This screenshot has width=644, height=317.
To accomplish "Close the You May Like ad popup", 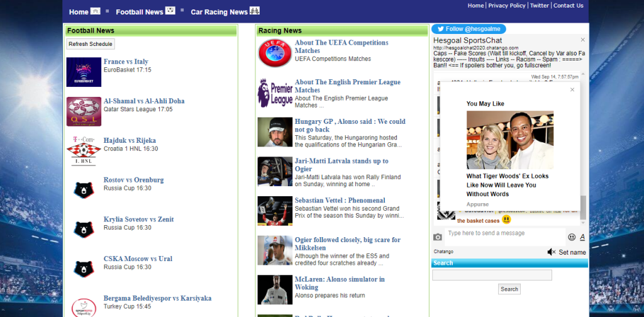I will click(x=572, y=89).
